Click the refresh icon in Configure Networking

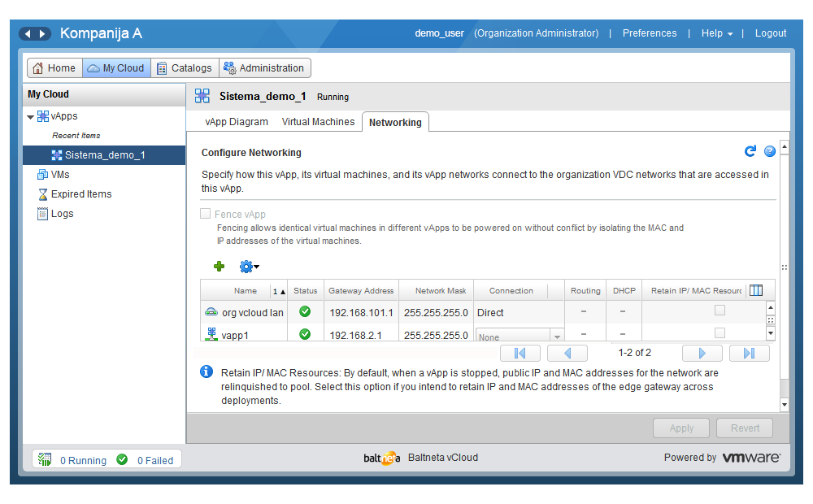tap(750, 151)
